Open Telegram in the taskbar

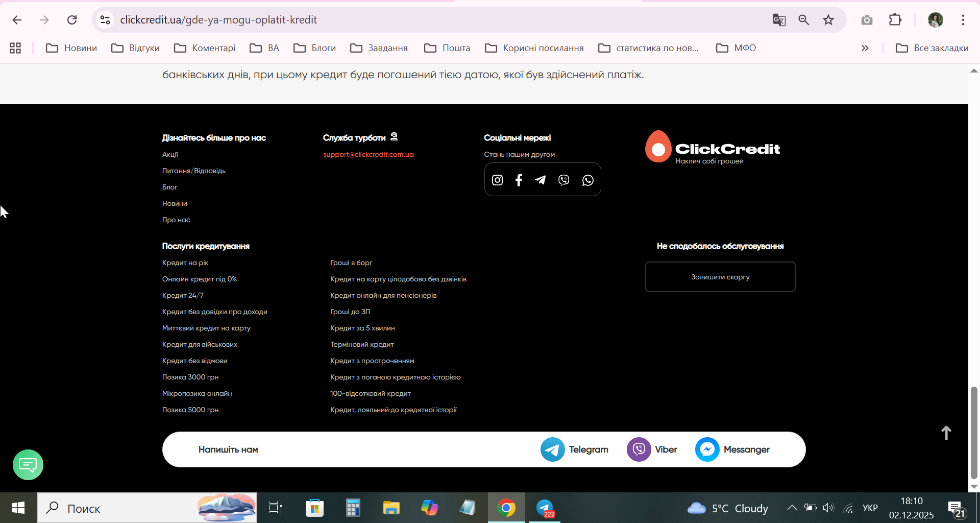click(x=545, y=508)
